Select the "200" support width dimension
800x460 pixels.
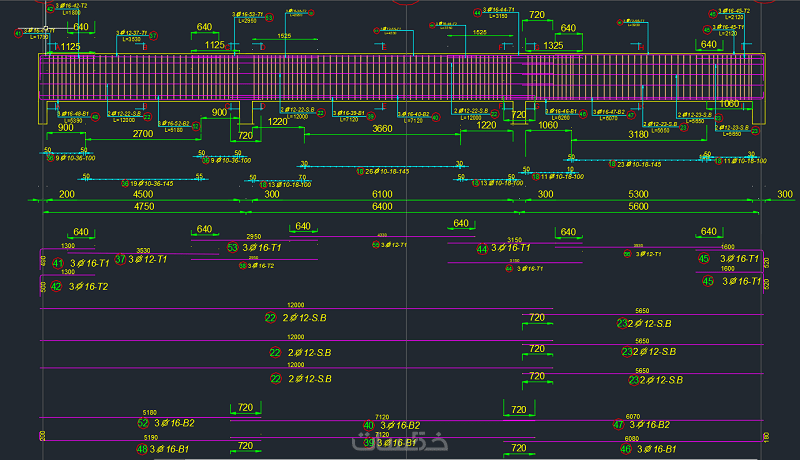point(67,194)
